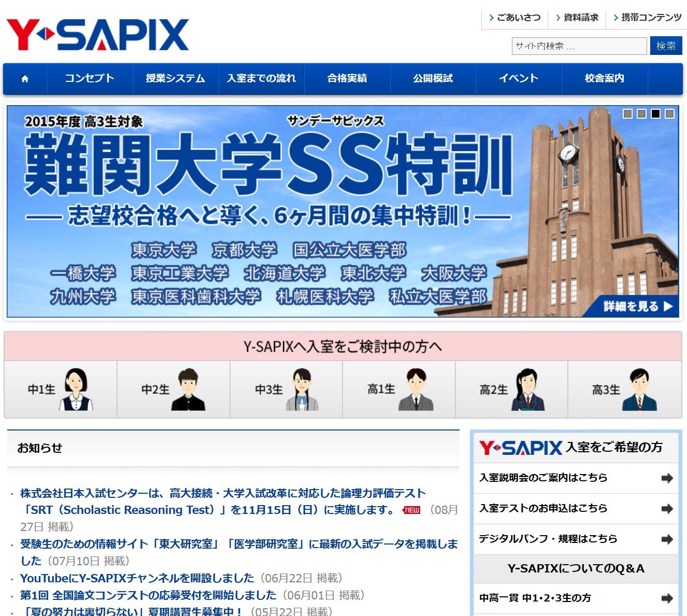The height and width of the screenshot is (616, 687).
Task: Click arrow icon beside 中高一貫 中1･2･3生
Action: click(x=667, y=598)
